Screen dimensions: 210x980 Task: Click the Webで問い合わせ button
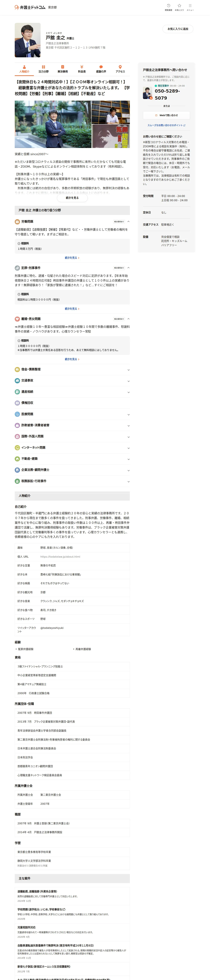click(x=166, y=115)
